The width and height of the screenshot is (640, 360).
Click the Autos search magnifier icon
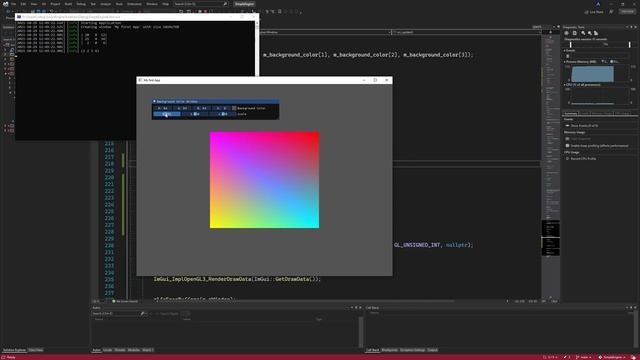click(x=142, y=313)
